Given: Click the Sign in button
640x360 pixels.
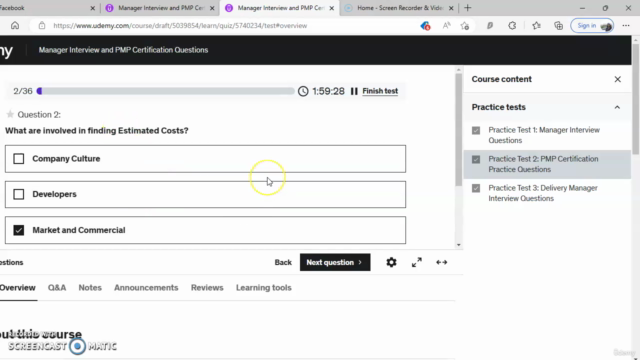Looking at the screenshot, I should pos(592,26).
